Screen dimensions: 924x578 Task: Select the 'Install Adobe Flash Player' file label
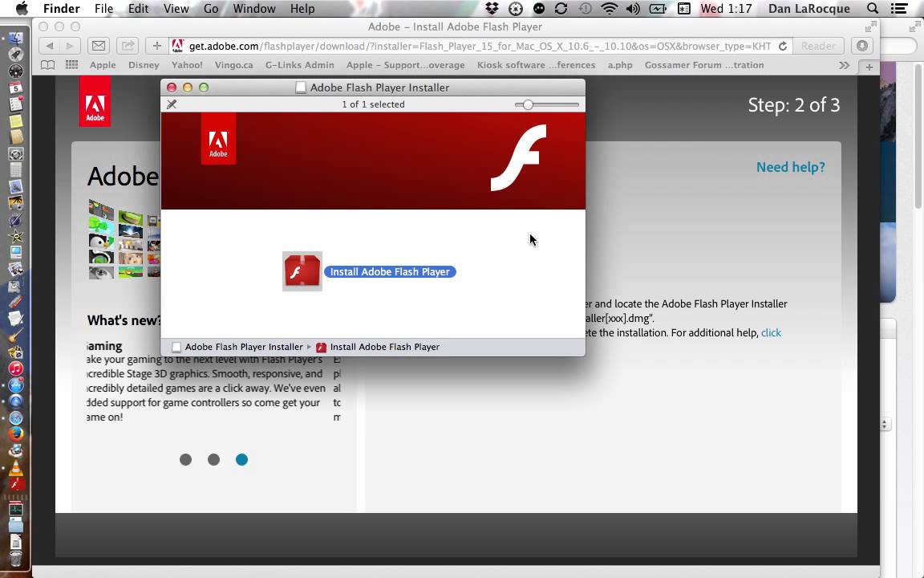coord(390,272)
